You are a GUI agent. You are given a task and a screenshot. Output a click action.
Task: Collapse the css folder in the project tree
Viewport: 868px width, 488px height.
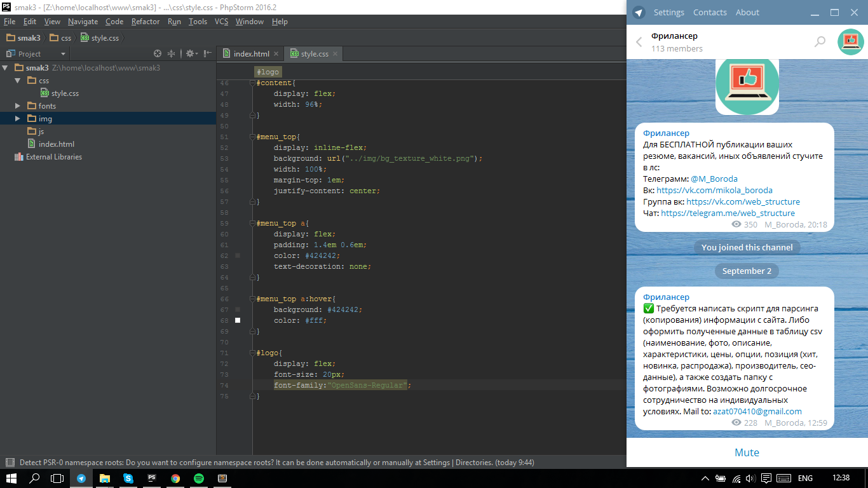tap(18, 81)
